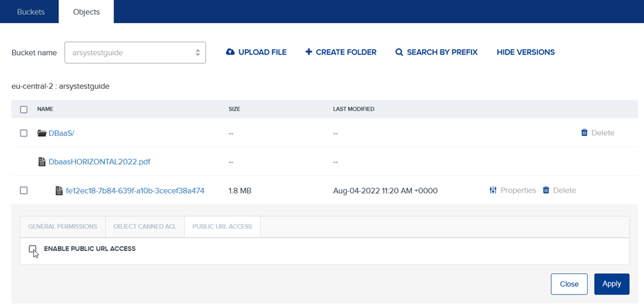Click the Close button
Screen dimensions: 644x307
(569, 284)
